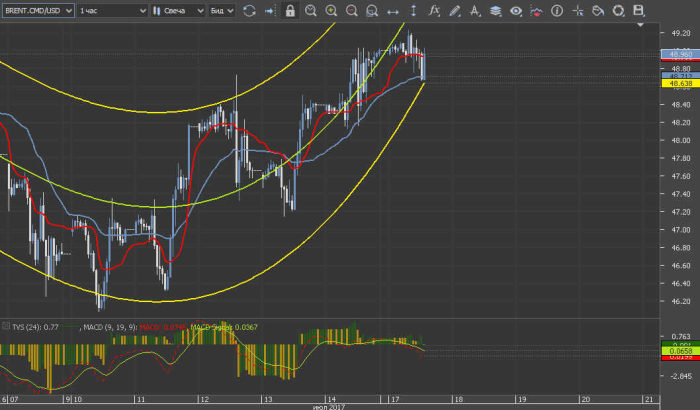Click the refresh/reload chart icon

coord(249,11)
